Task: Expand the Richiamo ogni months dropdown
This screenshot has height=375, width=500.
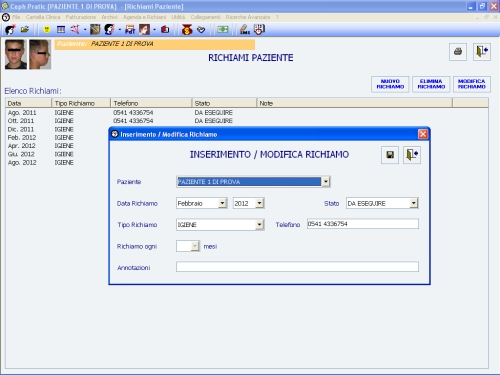Action: click(x=195, y=246)
